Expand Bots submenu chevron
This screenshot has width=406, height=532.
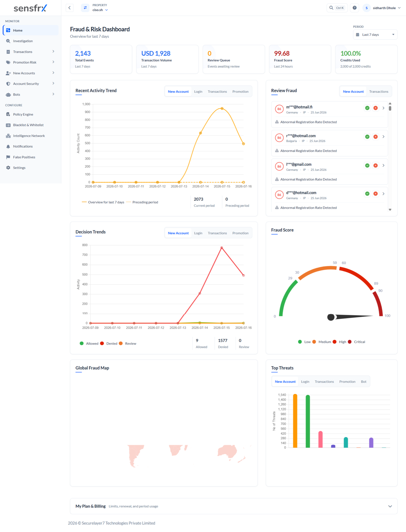(x=53, y=94)
